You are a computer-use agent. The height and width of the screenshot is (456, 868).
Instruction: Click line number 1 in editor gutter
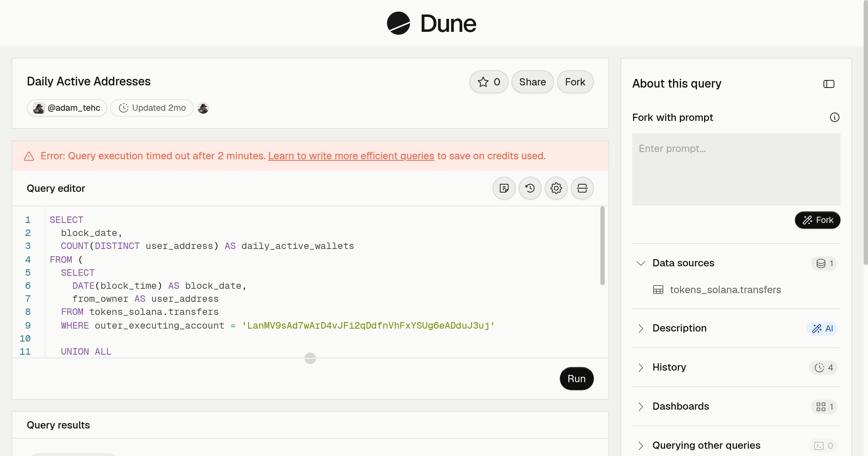pyautogui.click(x=28, y=220)
